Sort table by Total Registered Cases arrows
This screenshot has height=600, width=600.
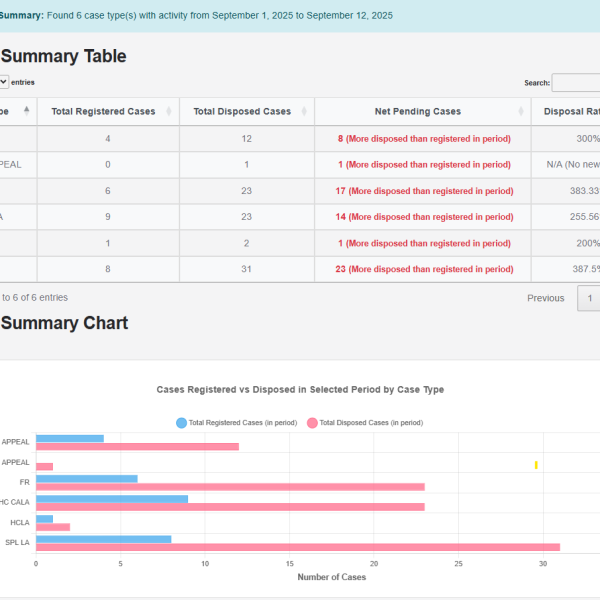point(169,111)
